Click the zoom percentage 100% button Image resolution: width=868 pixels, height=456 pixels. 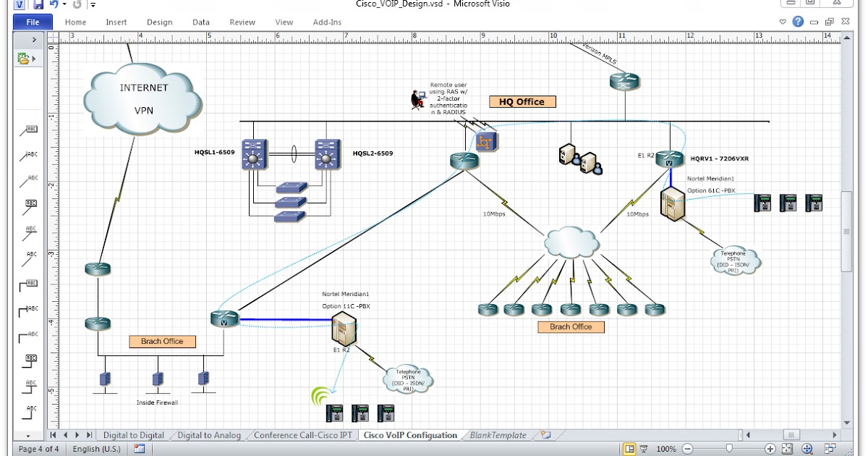click(x=666, y=448)
